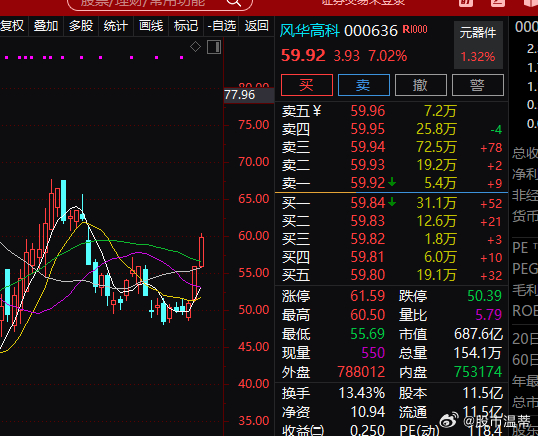Click the ¥ symbol beside 卖五
538x436 pixels.
[x=317, y=111]
